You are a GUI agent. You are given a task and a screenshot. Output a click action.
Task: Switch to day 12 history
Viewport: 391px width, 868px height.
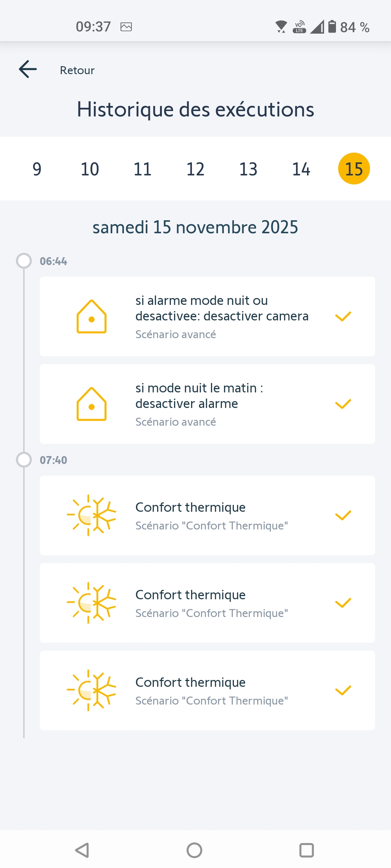pyautogui.click(x=195, y=169)
